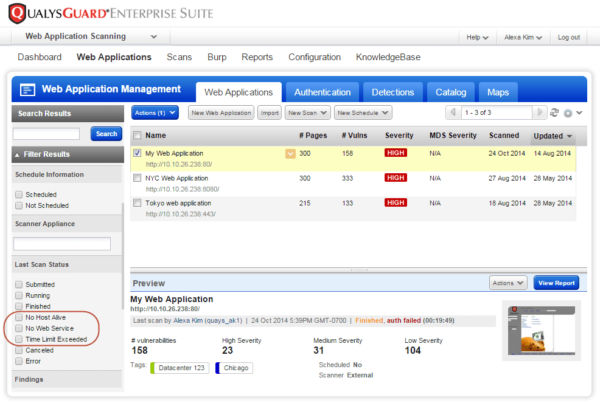
Task: Uncheck My Web Application row checkbox
Action: point(137,153)
